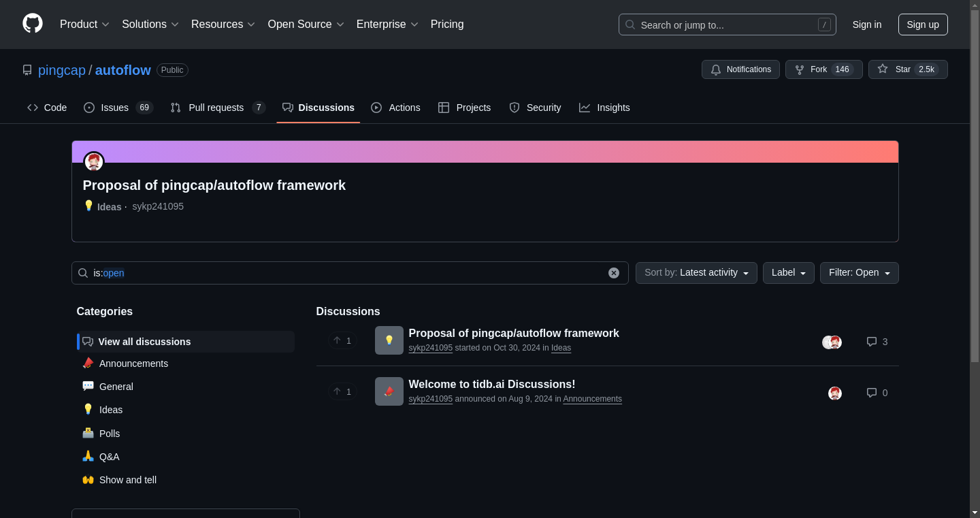Select the Q&A category
The height and width of the screenshot is (518, 980).
(x=186, y=457)
